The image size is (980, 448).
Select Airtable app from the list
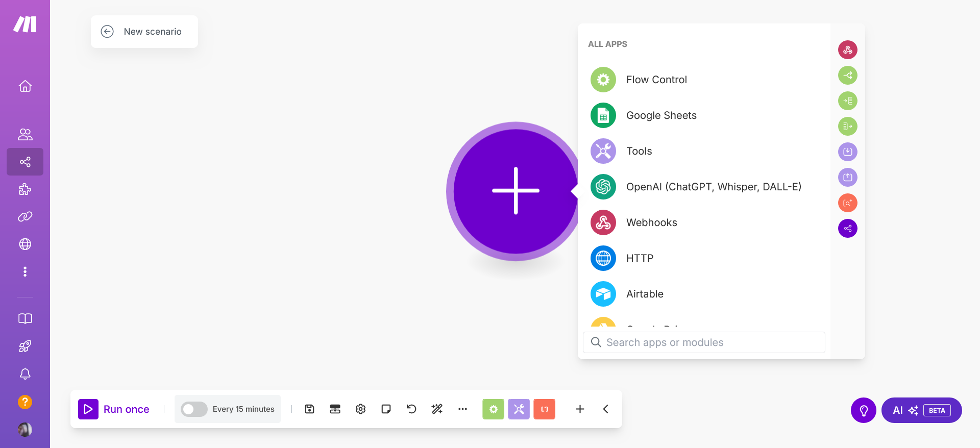coord(704,294)
